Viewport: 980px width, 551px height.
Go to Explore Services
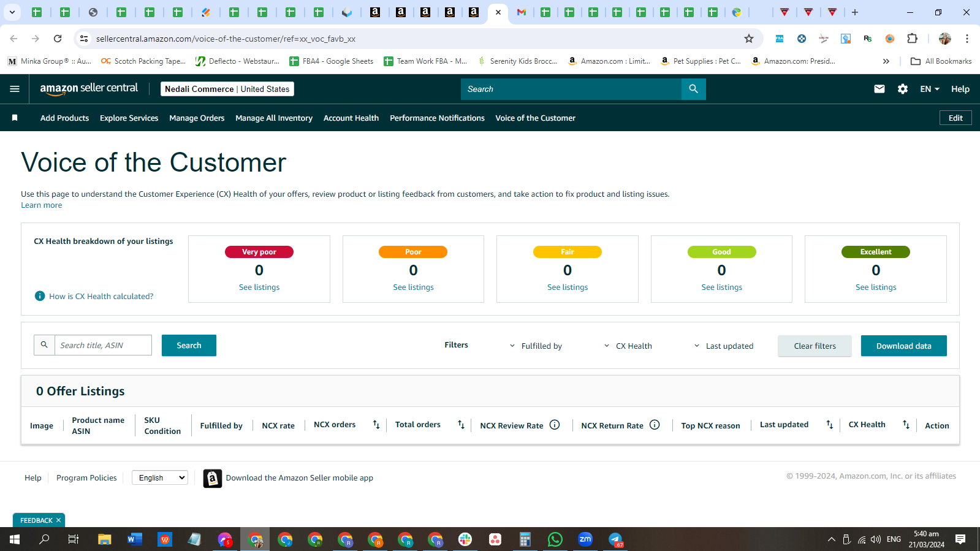[129, 118]
